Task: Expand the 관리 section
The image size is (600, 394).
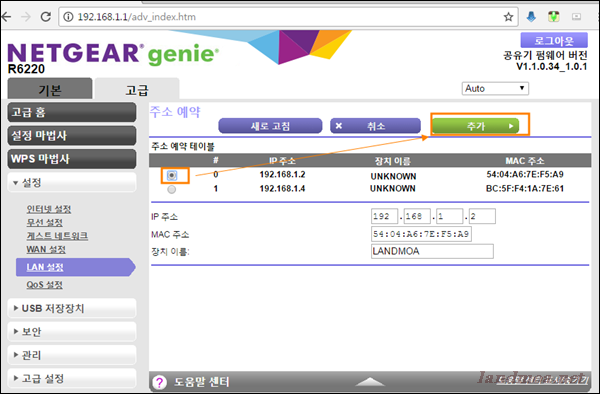Action: (x=72, y=355)
